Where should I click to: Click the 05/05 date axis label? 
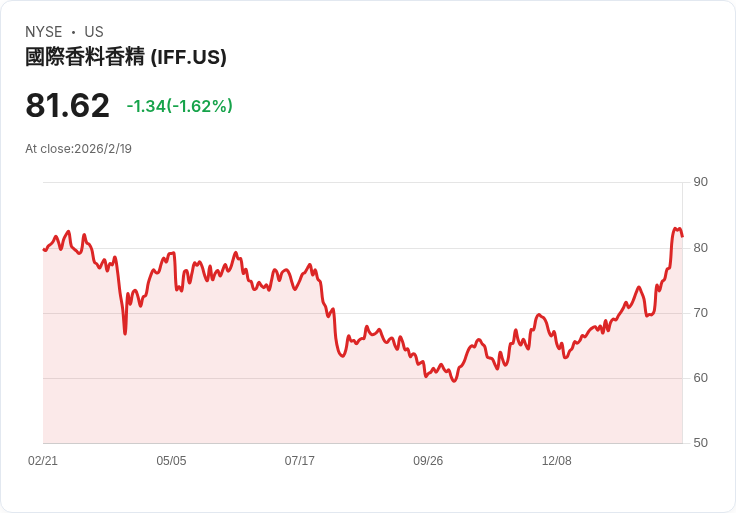pyautogui.click(x=171, y=460)
